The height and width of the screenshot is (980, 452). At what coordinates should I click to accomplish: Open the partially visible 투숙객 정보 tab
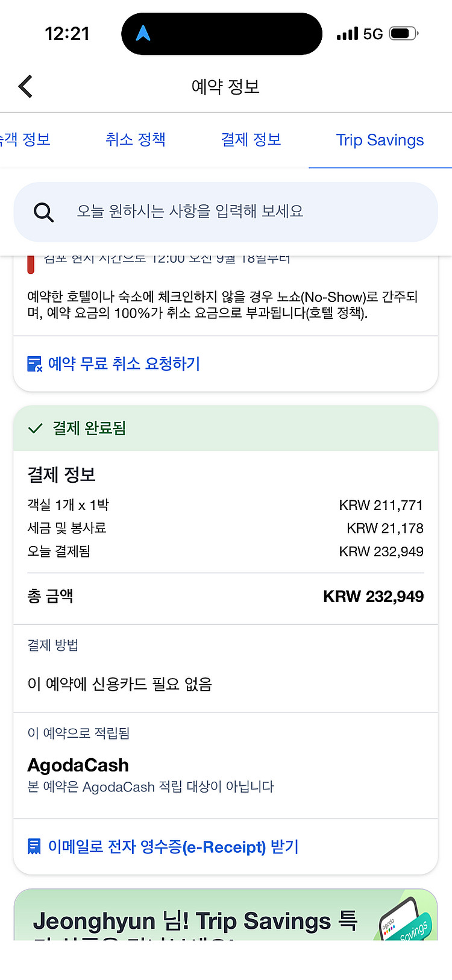(25, 140)
